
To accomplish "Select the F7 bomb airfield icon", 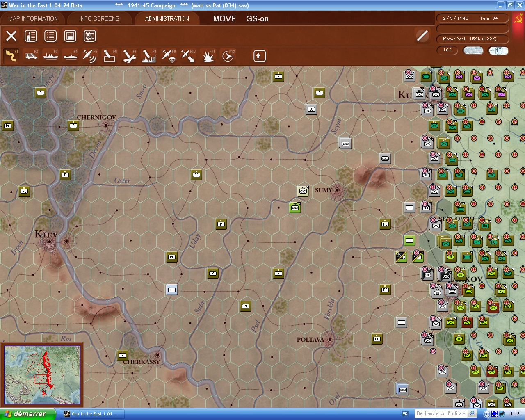I will [129, 56].
